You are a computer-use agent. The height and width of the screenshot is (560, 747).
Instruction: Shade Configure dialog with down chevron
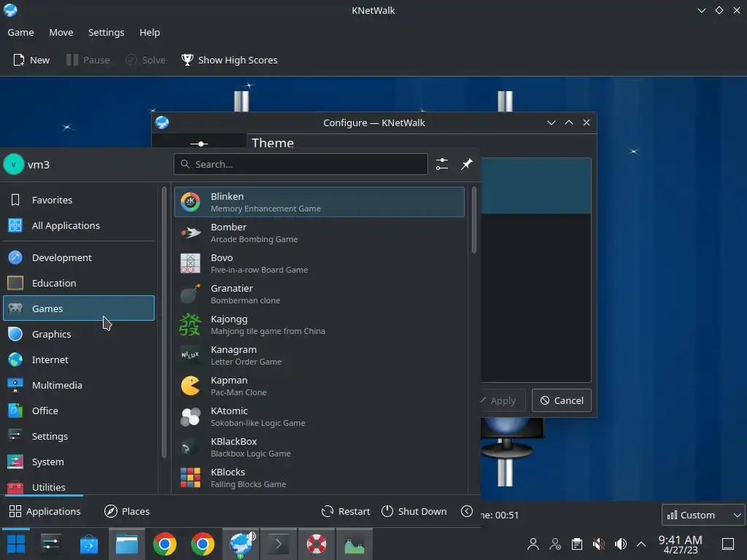(551, 122)
